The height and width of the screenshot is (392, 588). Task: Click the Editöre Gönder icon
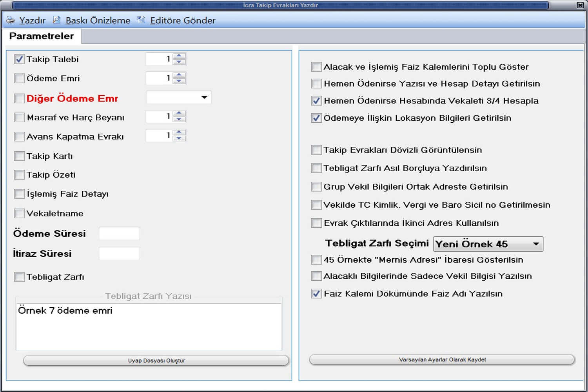click(x=141, y=20)
